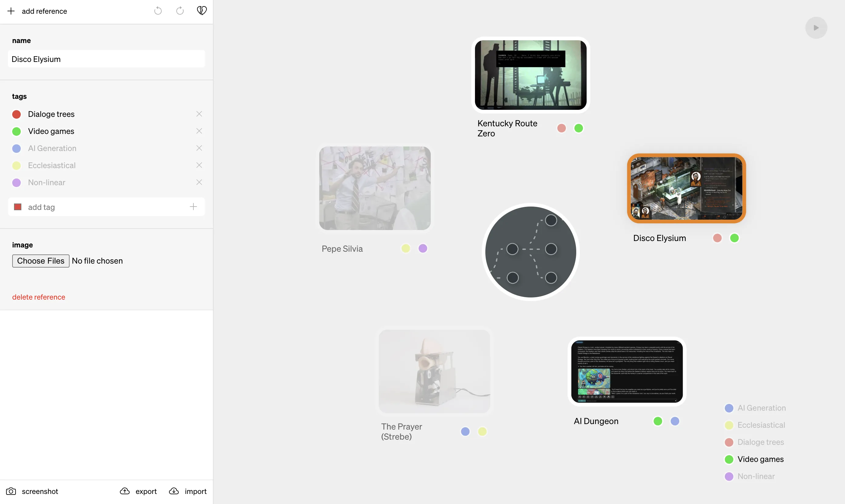The height and width of the screenshot is (504, 845).
Task: Select the Pepe Silvia thumbnail
Action: pos(375,189)
